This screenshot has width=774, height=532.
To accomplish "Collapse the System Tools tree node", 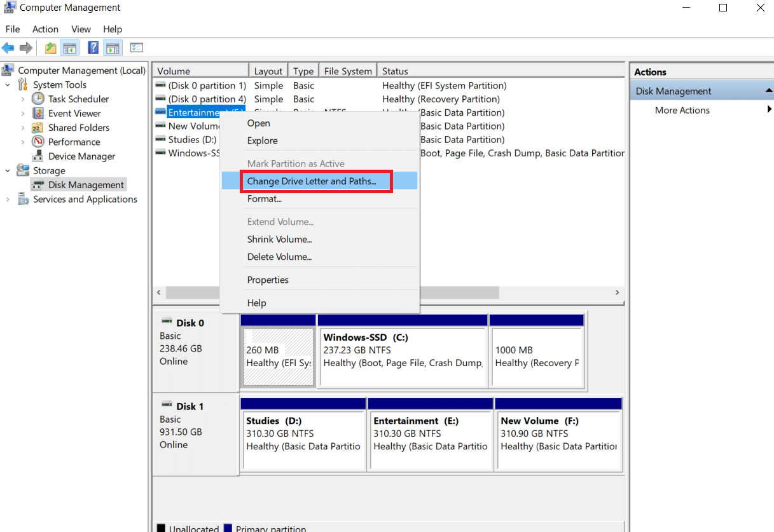I will click(x=8, y=85).
